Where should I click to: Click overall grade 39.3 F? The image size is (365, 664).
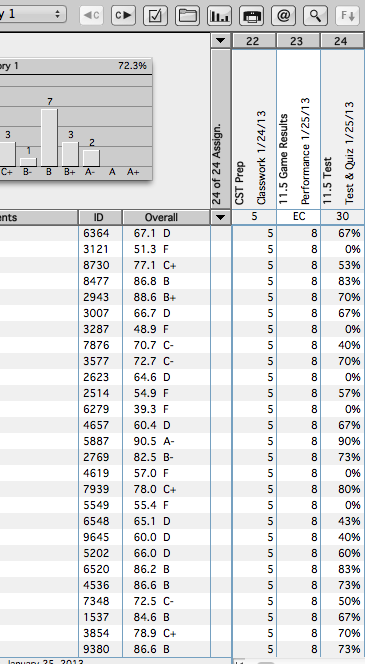(151, 409)
